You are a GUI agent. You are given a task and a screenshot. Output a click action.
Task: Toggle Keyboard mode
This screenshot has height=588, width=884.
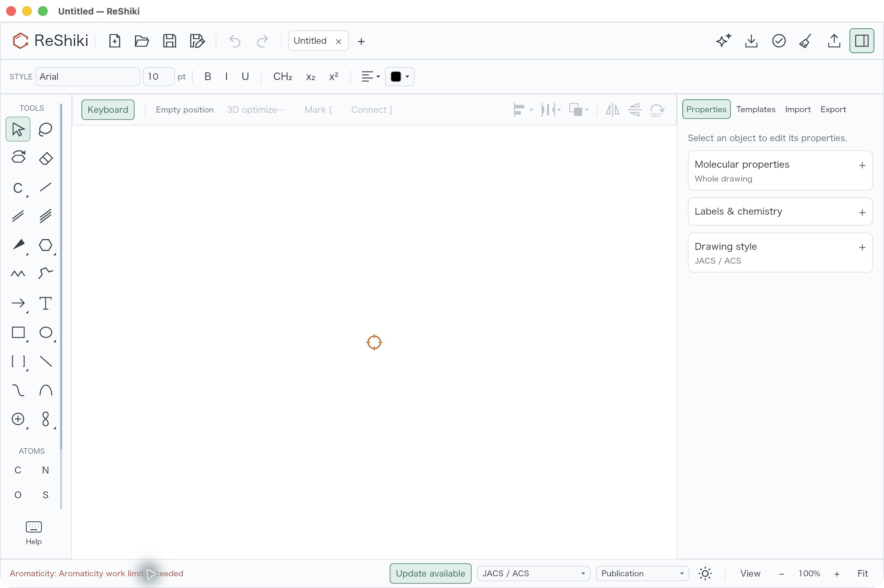coord(108,109)
